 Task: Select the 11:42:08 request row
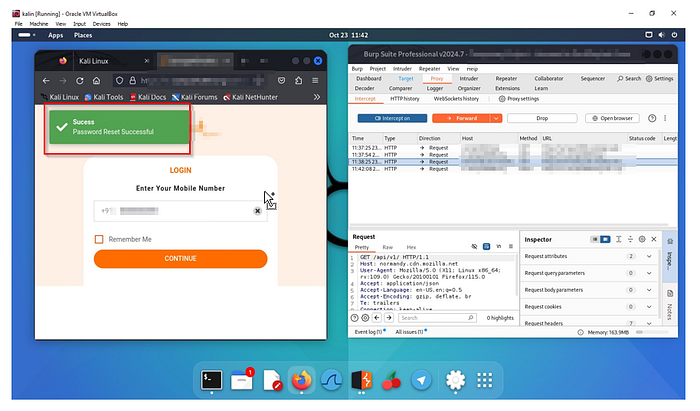pos(512,169)
